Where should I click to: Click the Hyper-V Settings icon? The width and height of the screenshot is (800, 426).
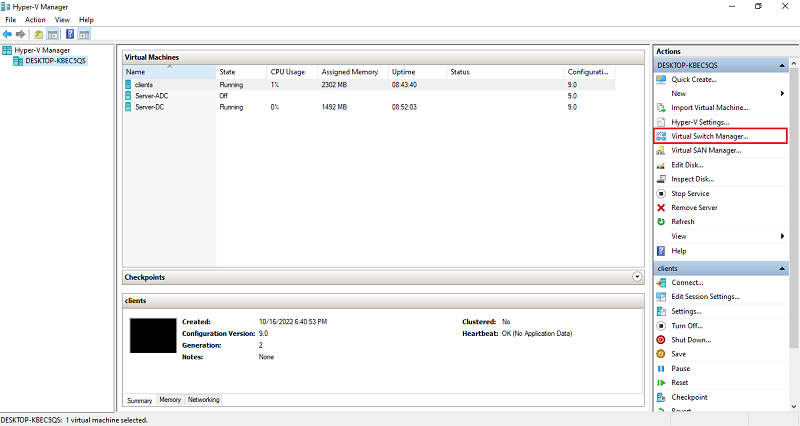pos(661,122)
